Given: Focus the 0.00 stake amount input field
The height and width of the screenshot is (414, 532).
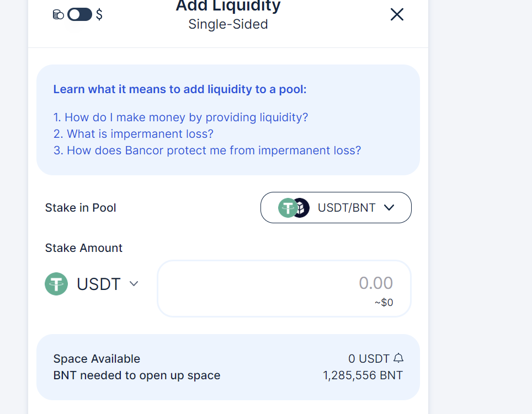Looking at the screenshot, I should (284, 283).
